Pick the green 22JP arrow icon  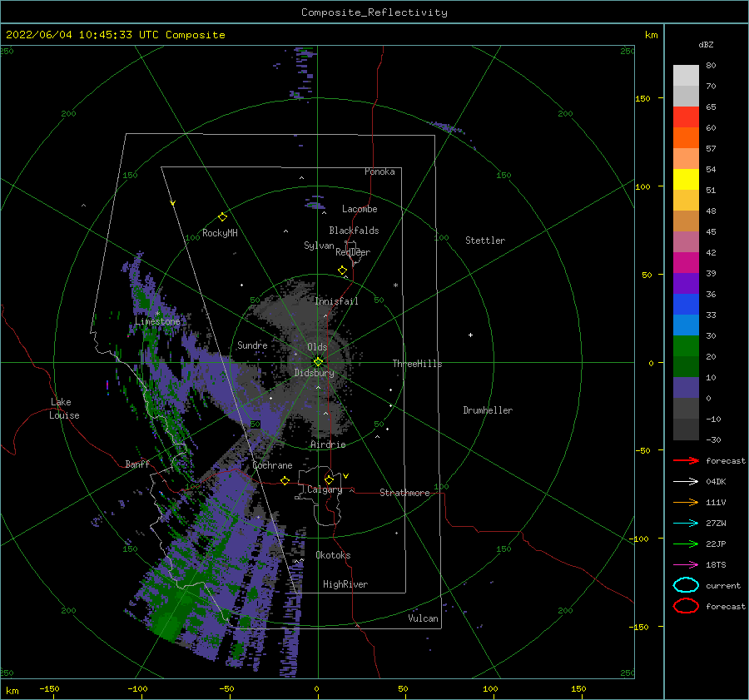[686, 544]
